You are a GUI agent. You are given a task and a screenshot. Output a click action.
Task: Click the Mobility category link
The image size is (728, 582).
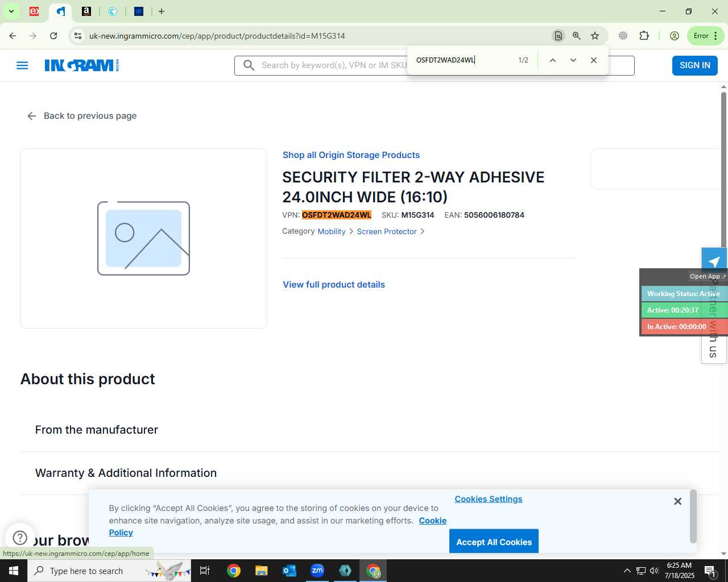(x=332, y=231)
